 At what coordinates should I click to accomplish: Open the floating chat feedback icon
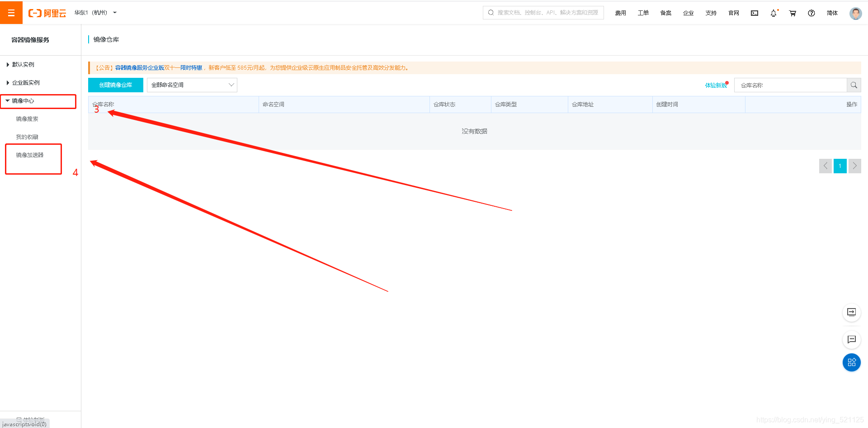click(x=852, y=339)
